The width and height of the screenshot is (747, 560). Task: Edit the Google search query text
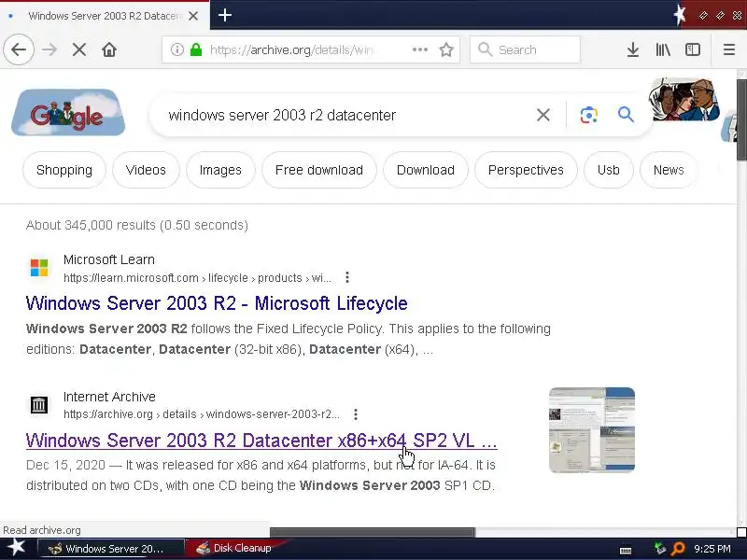(x=282, y=115)
